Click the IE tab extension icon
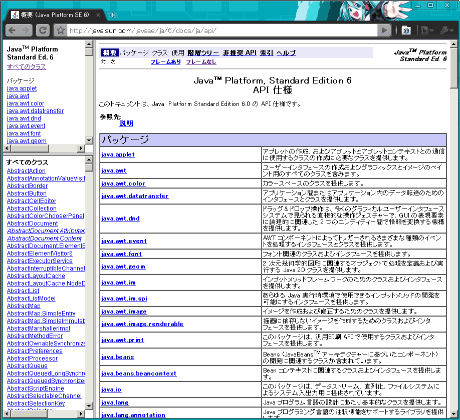This screenshot has height=420, width=460. 406,31
